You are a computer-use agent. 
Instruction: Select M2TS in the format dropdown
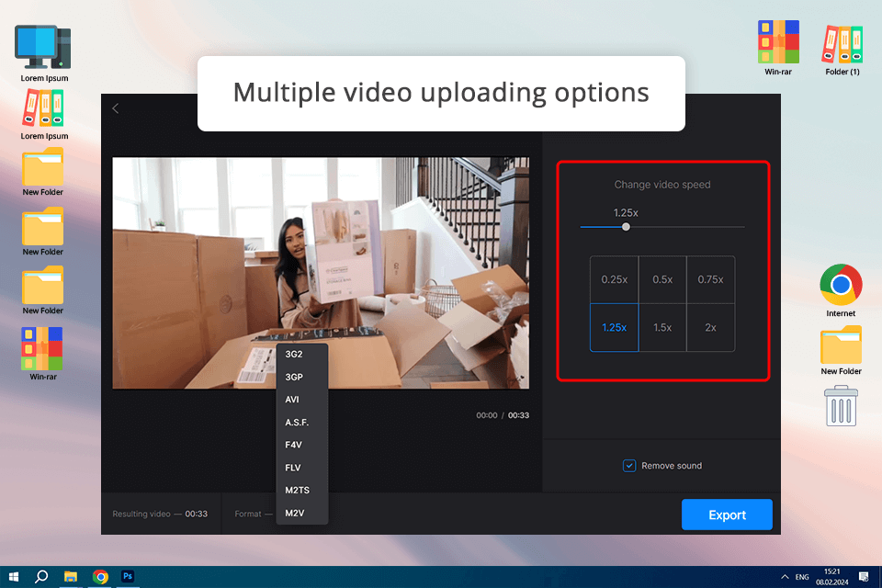coord(302,490)
